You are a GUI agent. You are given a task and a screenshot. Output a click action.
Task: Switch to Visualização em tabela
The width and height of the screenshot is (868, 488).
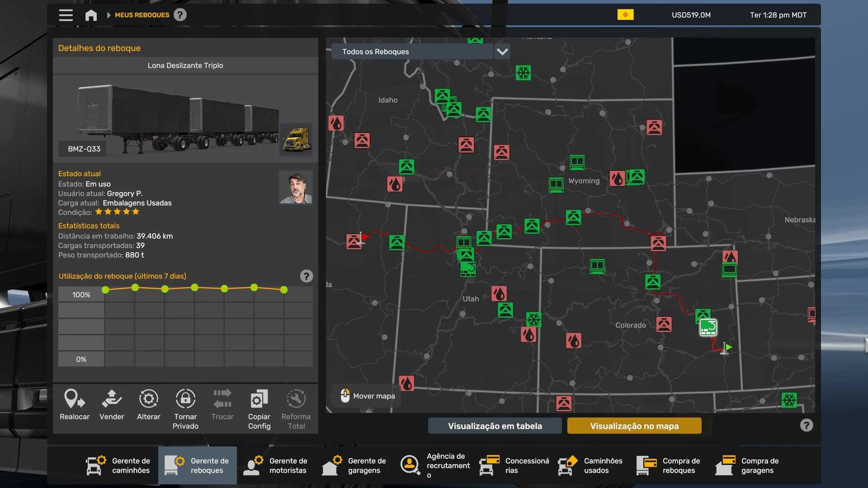click(x=495, y=426)
